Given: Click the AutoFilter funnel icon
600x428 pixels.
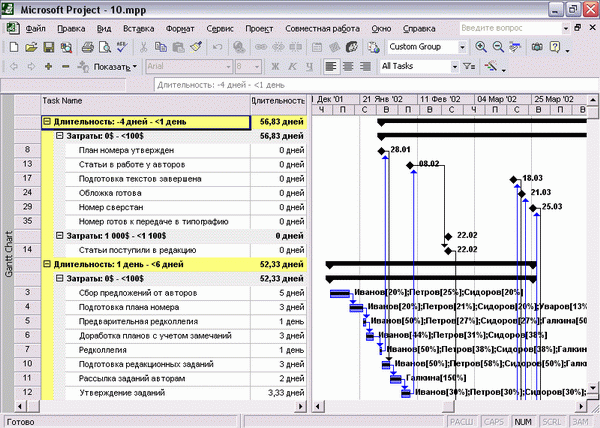Looking at the screenshot, I should (469, 67).
